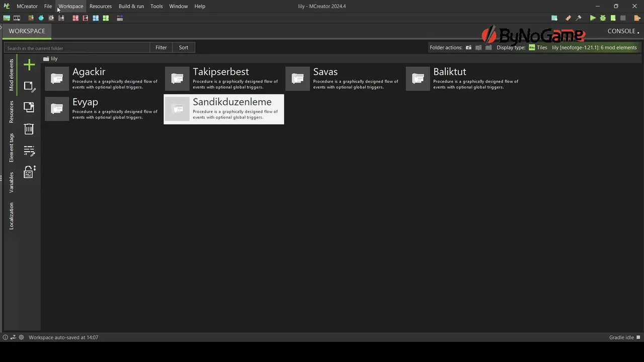The width and height of the screenshot is (644, 362).
Task: Open the Resources menu in the menu bar
Action: pyautogui.click(x=101, y=6)
